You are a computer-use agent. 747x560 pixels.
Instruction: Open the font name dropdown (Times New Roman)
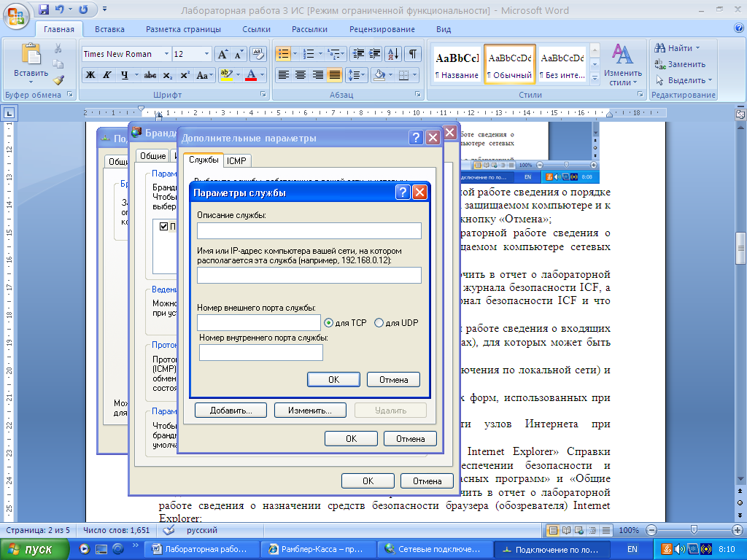point(166,54)
